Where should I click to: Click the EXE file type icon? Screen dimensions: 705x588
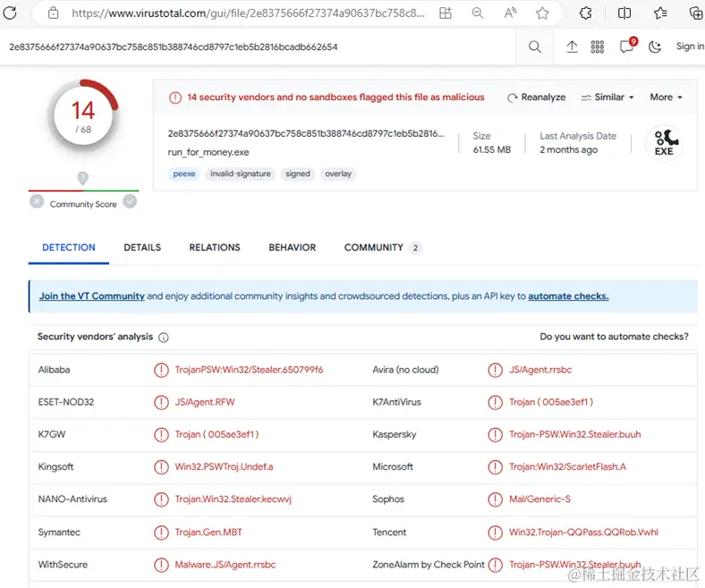coord(664,143)
